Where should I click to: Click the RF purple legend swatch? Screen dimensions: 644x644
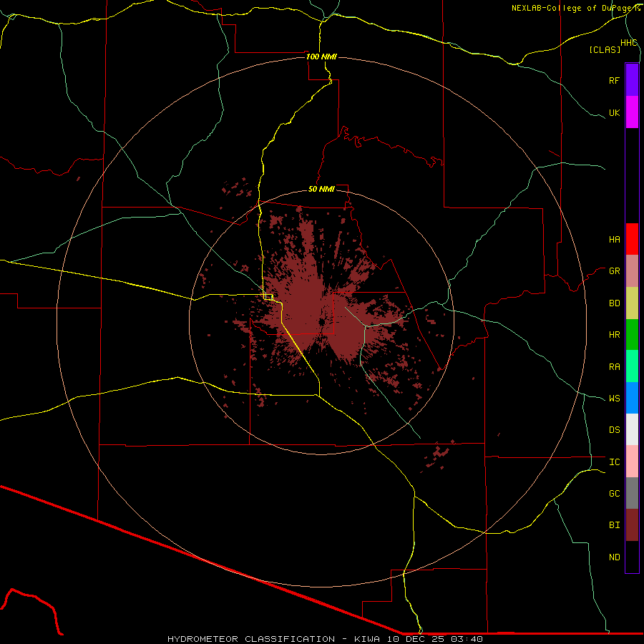pyautogui.click(x=632, y=79)
